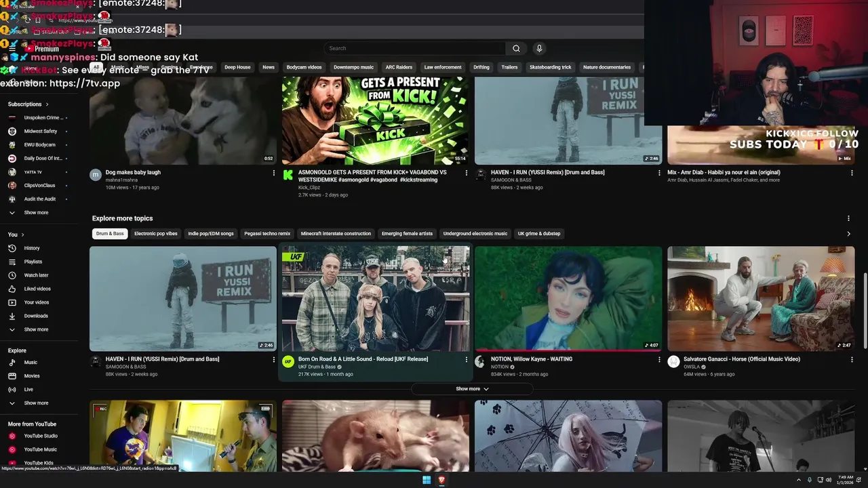This screenshot has height=488, width=868.
Task: Open Your videos in sidebar
Action: 37,302
